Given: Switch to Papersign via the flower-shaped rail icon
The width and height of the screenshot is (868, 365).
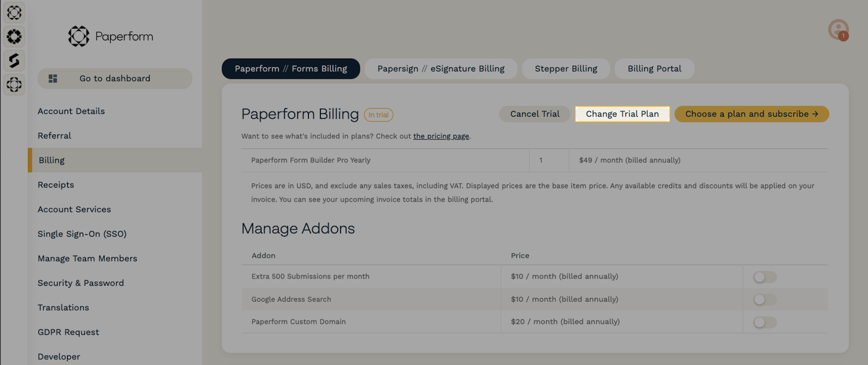Looking at the screenshot, I should (14, 37).
